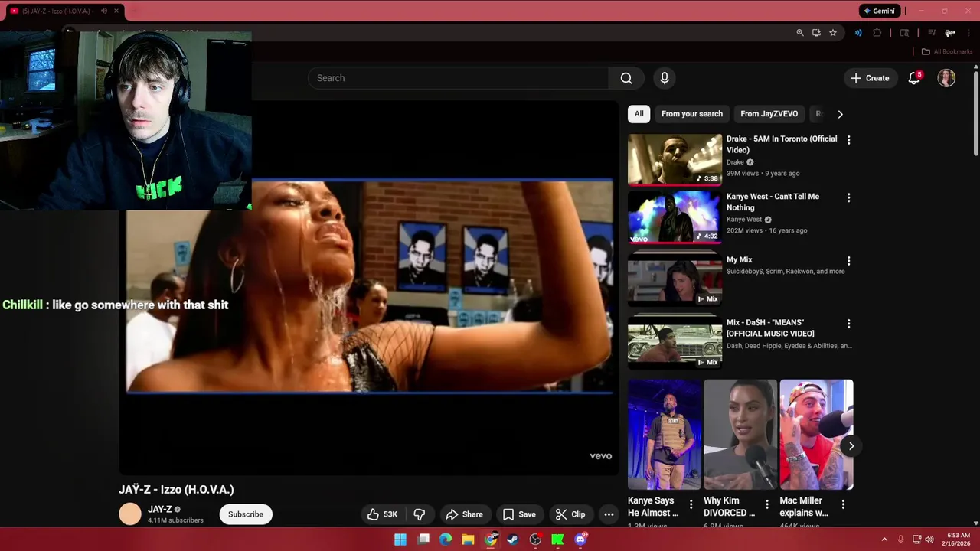Subscribe to JAY-Z channel
The image size is (980, 551).
tap(246, 514)
